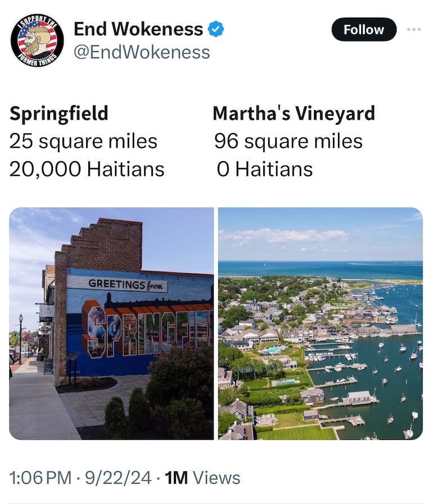Viewport: 432px width, 504px height.
Task: Click the 'Greetings from' mural banner
Action: (x=118, y=284)
